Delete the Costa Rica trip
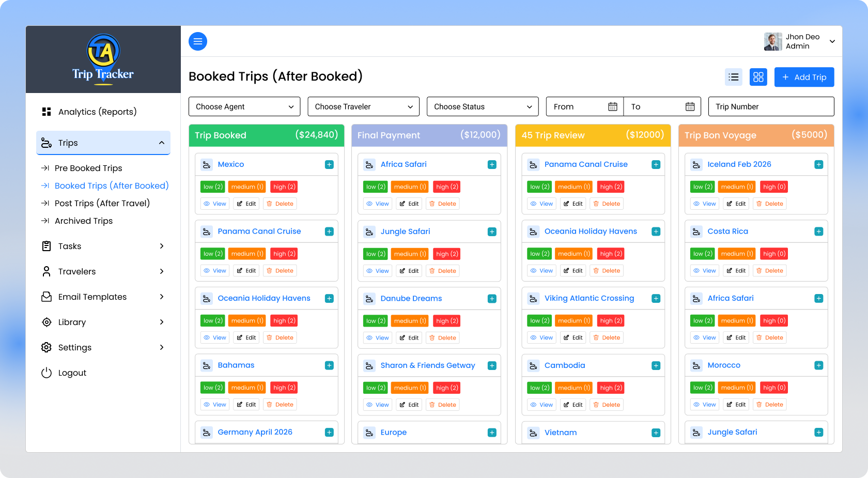The image size is (868, 478). pos(769,271)
